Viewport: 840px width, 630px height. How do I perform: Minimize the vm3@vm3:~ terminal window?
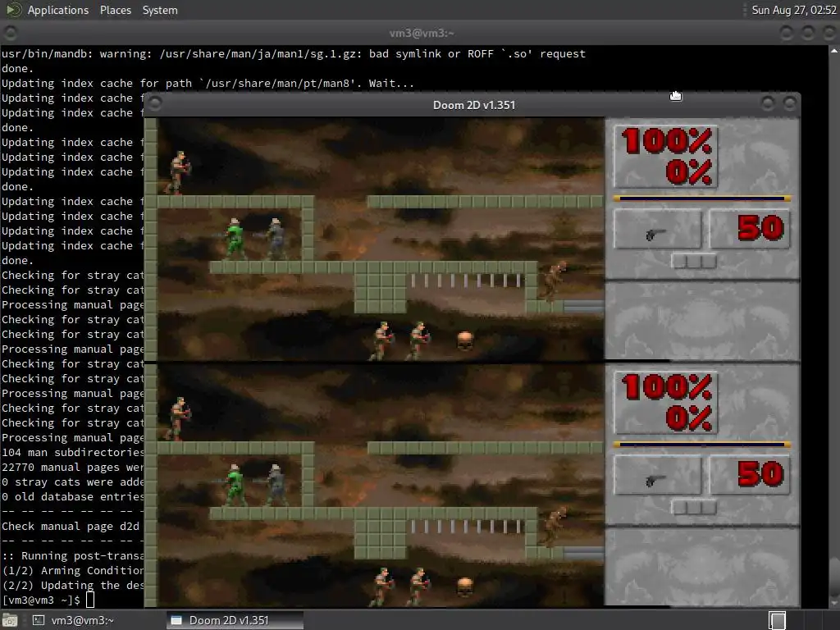pos(787,33)
